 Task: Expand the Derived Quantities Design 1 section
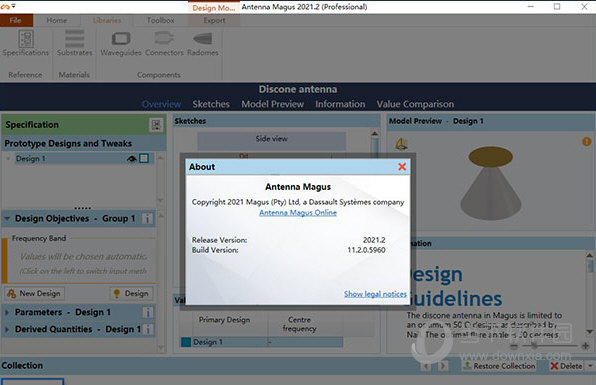(7, 329)
